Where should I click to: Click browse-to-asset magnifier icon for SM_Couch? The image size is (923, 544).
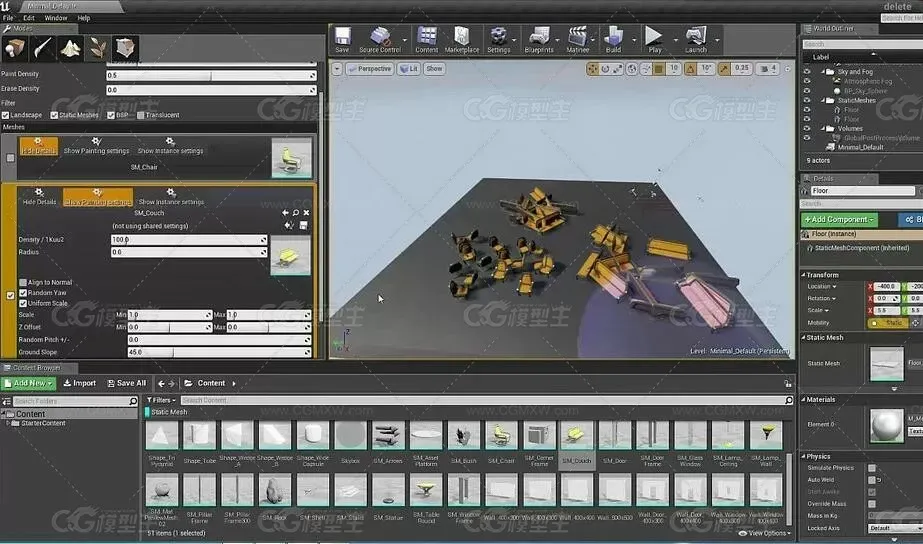tap(296, 213)
